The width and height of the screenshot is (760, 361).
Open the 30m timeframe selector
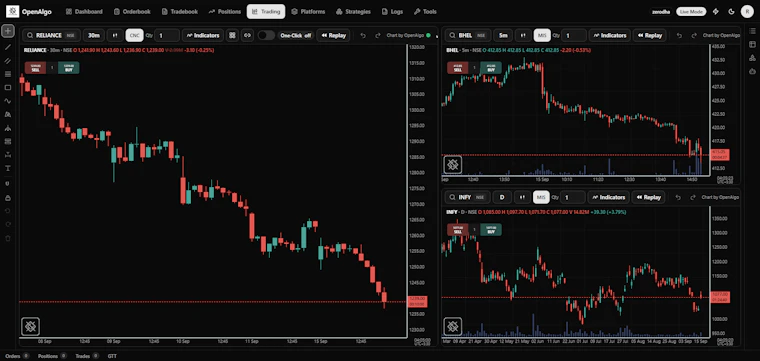pos(94,35)
